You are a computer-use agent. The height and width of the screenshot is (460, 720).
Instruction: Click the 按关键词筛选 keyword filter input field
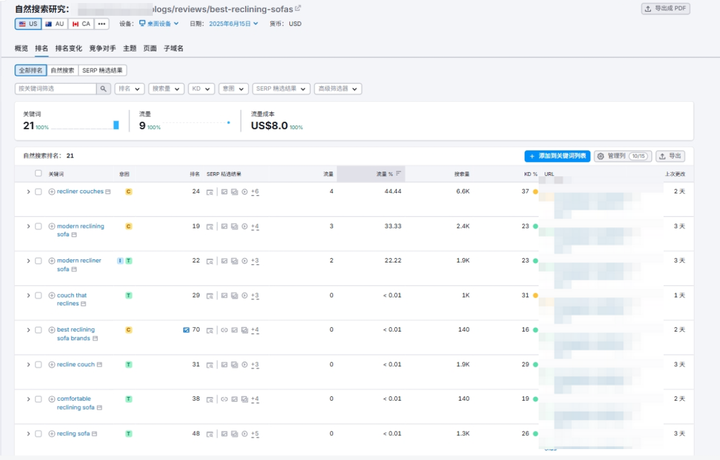coord(55,89)
